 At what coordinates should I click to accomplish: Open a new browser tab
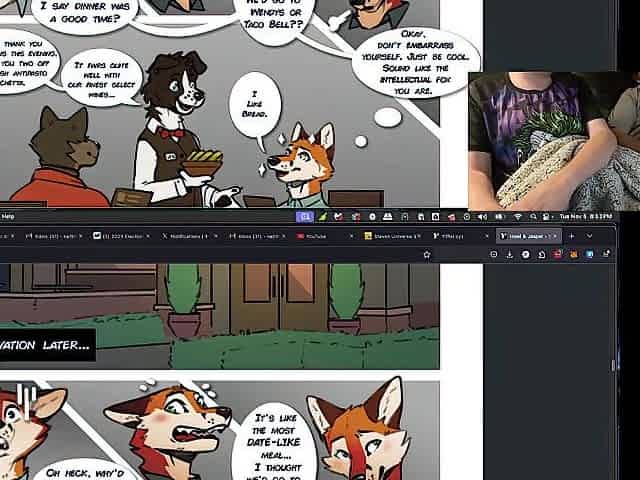[570, 236]
